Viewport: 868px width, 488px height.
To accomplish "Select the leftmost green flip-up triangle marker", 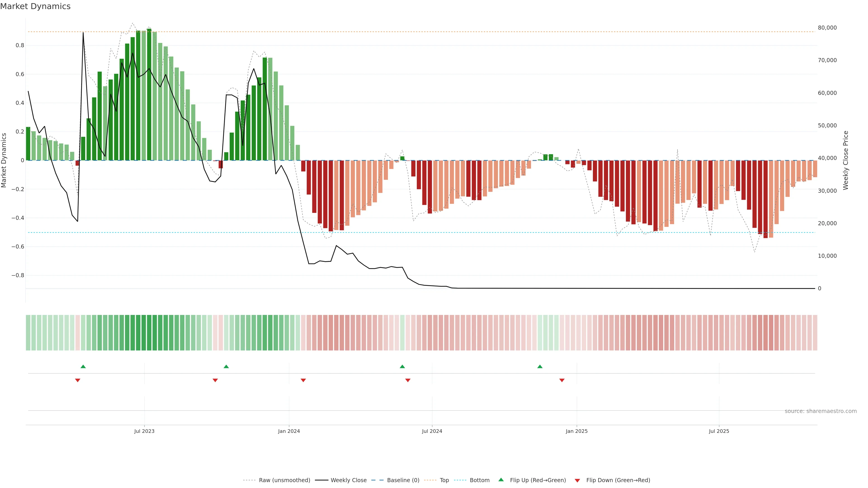I will coord(83,366).
